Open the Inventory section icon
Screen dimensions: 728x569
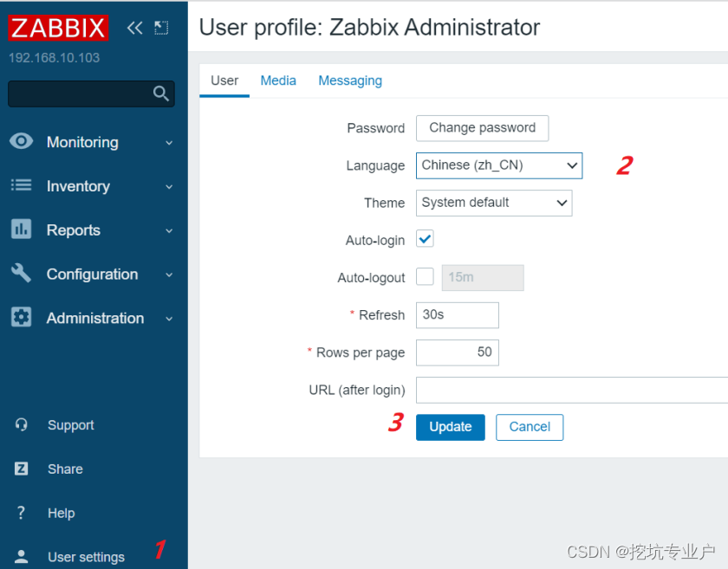coord(21,185)
